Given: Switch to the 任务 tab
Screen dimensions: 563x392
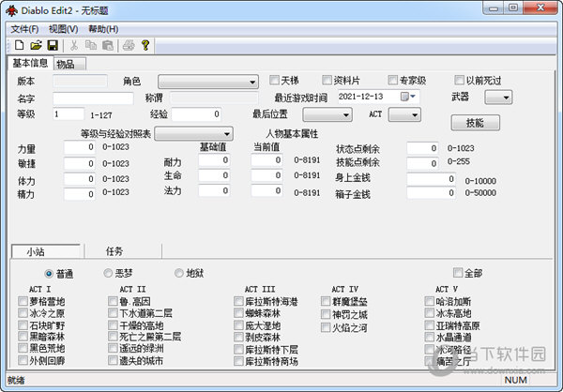Looking at the screenshot, I should 114,251.
